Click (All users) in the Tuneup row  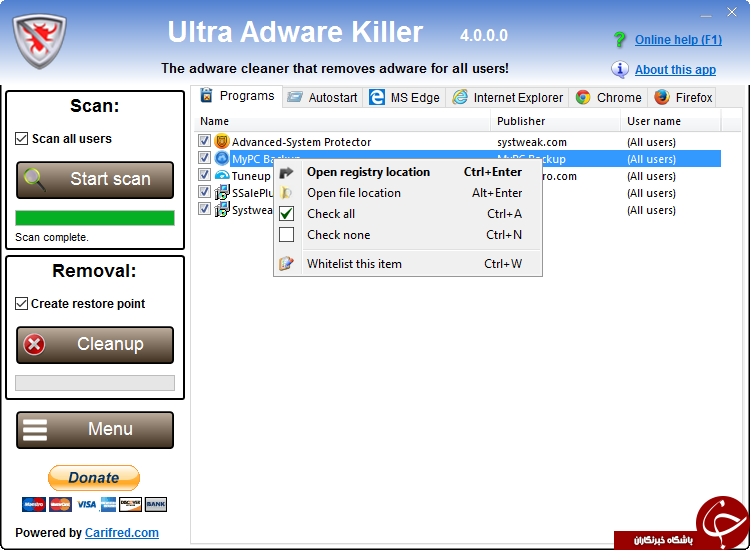pos(651,176)
